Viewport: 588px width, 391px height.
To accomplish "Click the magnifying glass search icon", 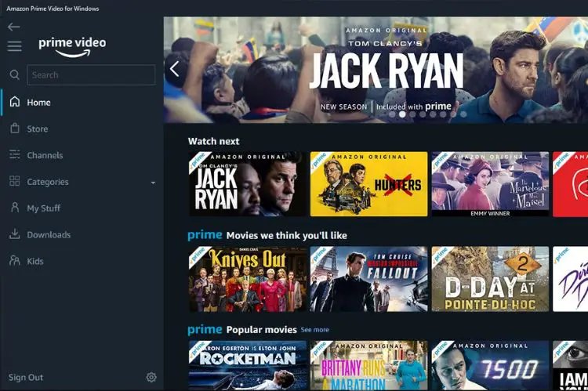I will pyautogui.click(x=15, y=74).
